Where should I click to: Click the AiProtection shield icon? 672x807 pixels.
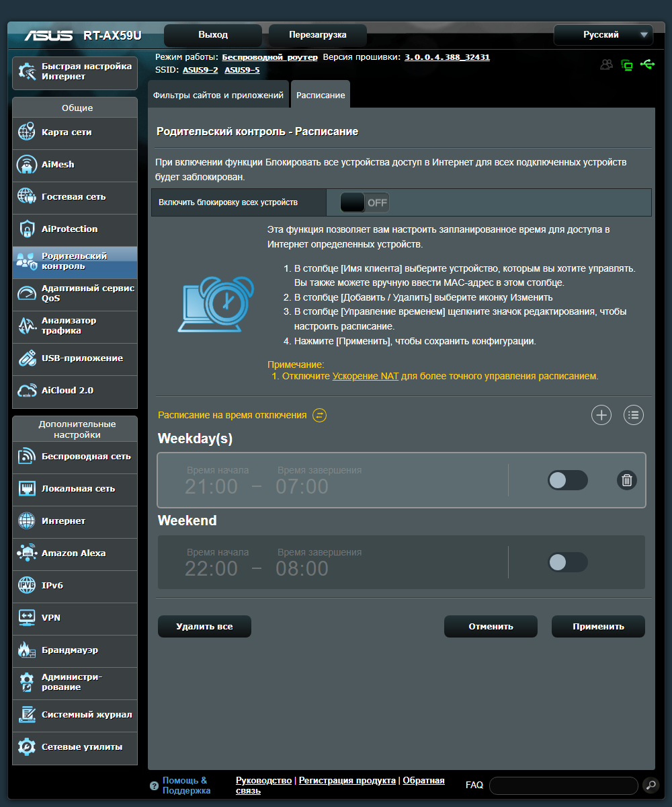click(x=27, y=229)
